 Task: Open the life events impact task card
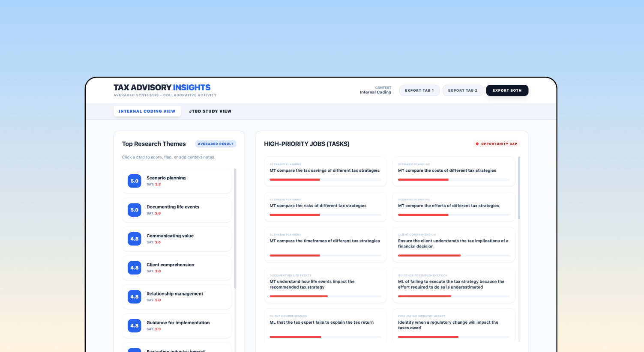(x=325, y=285)
